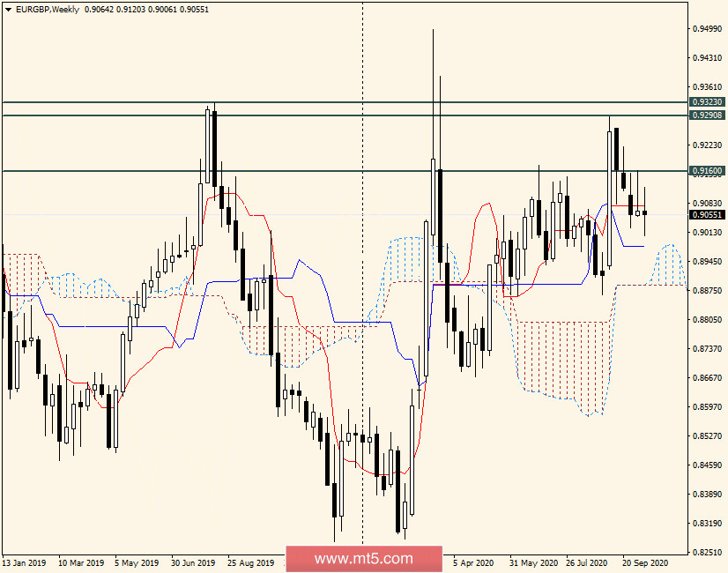This screenshot has width=728, height=573.
Task: Click the 0.88750 price scale label
Action: (708, 291)
